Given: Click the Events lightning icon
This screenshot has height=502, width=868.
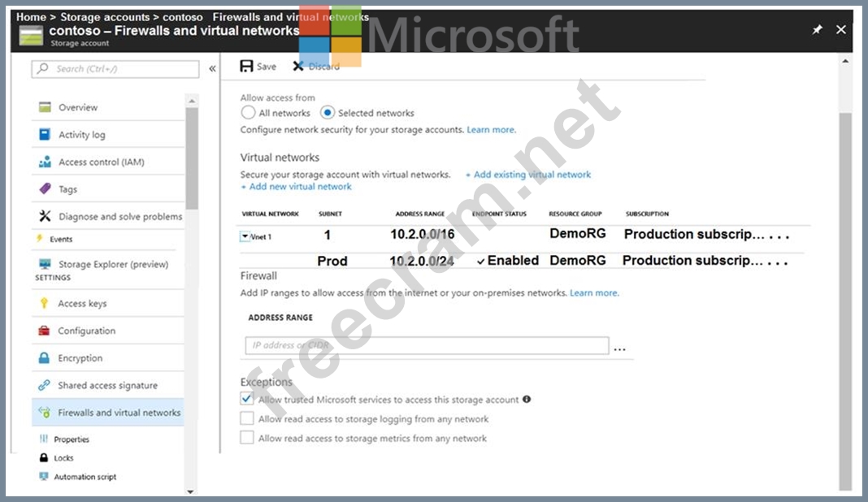Looking at the screenshot, I should (39, 239).
